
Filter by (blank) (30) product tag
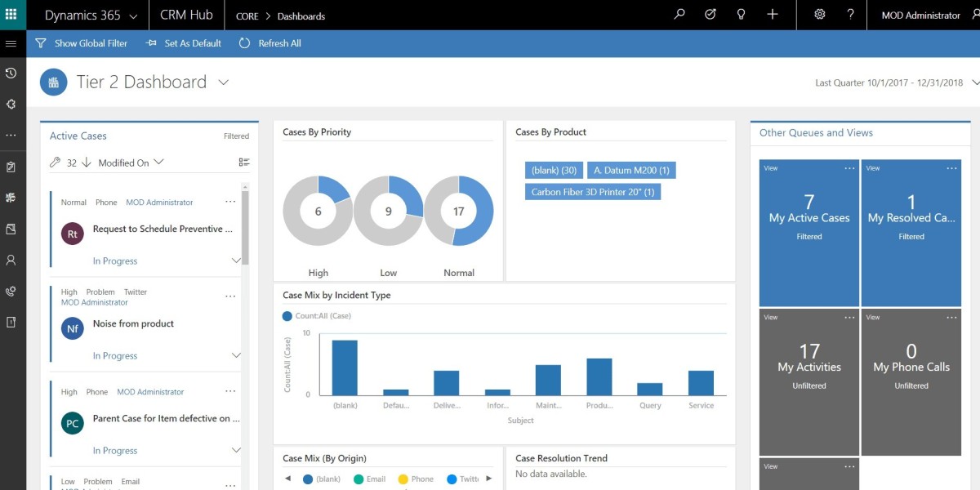pyautogui.click(x=554, y=170)
